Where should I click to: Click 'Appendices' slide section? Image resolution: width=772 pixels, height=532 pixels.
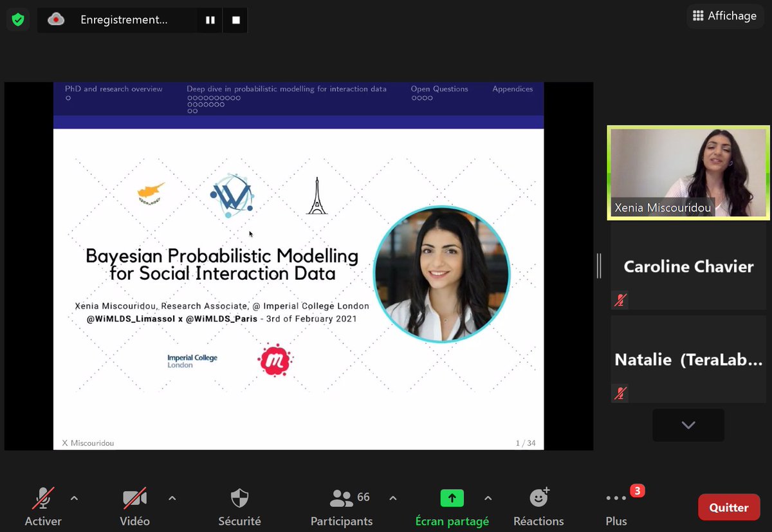click(513, 89)
